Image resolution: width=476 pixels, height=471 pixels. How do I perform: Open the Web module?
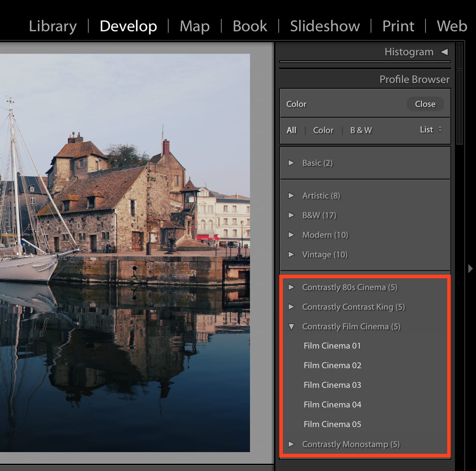(x=452, y=26)
